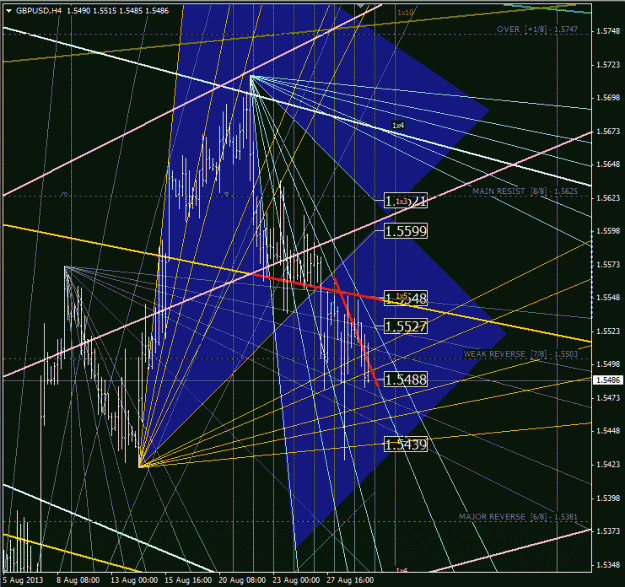Click the partially hidden price box under 1x3

(x=406, y=201)
